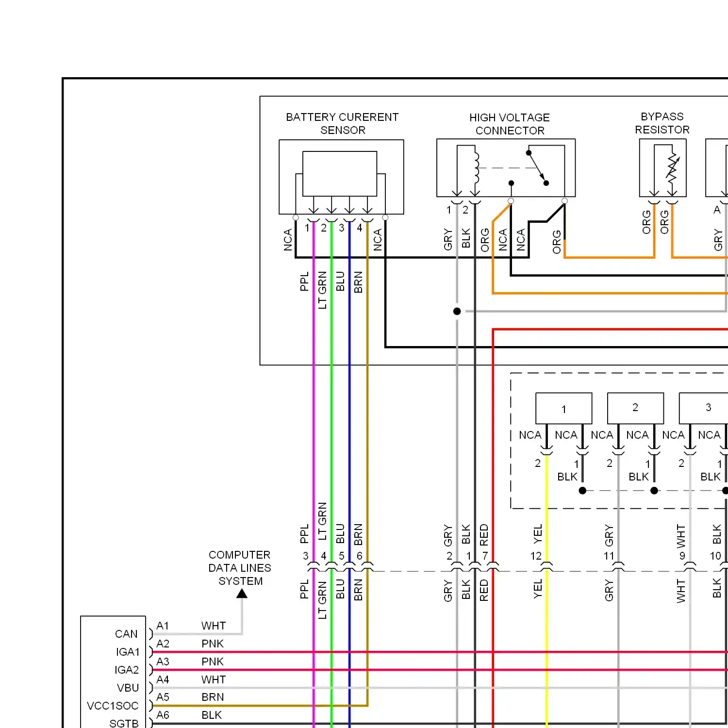
Task: Click the YEL label above connector pin 12
Action: pyautogui.click(x=538, y=534)
